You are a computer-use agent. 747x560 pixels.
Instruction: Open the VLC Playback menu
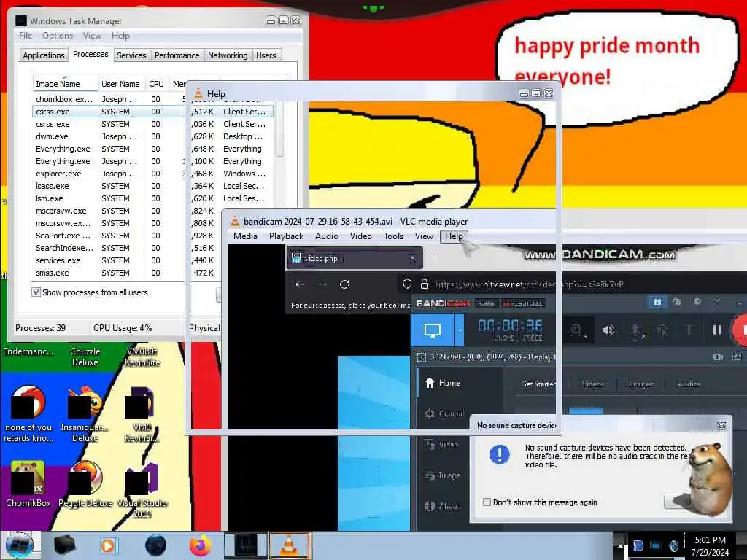click(286, 236)
